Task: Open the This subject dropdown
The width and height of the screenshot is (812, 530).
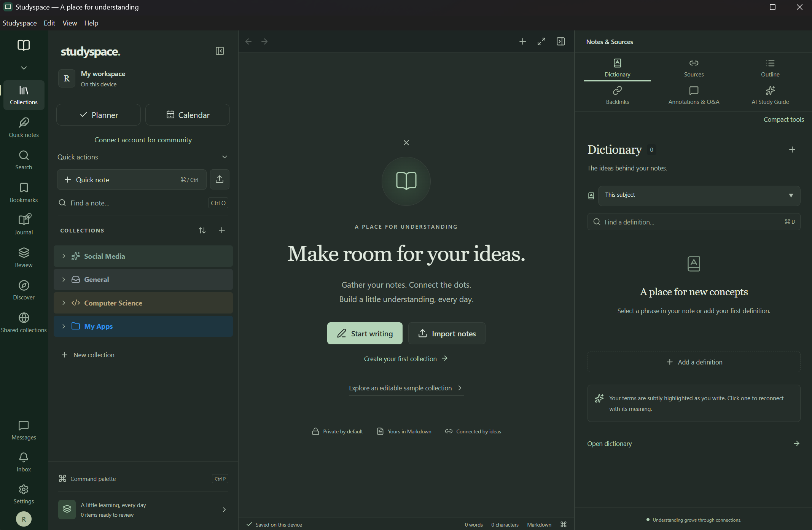Action: click(x=699, y=196)
